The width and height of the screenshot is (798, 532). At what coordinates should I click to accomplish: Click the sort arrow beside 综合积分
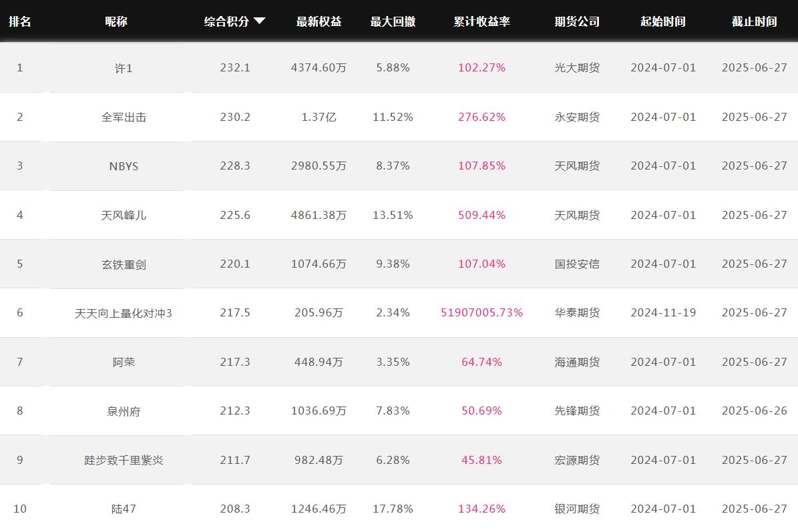tap(260, 21)
